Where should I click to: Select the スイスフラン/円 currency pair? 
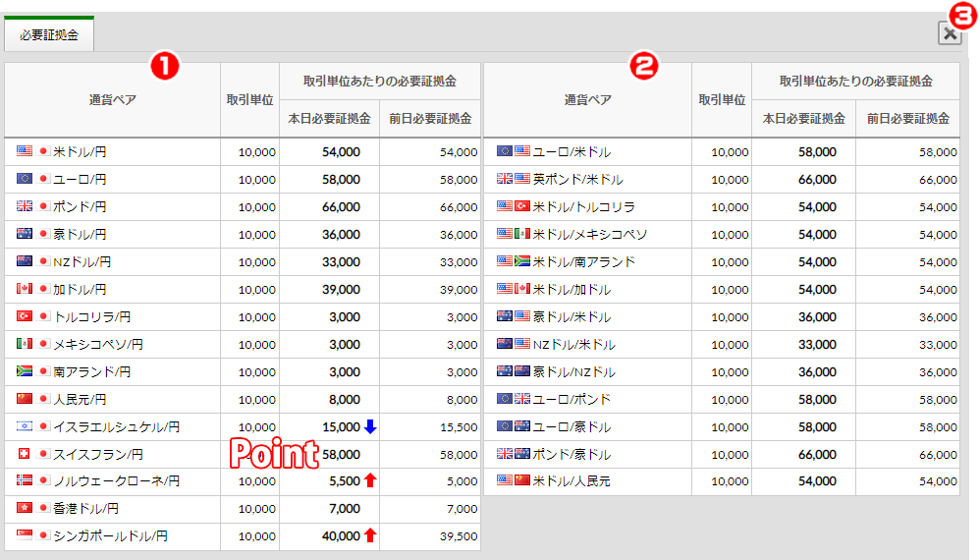(98, 454)
